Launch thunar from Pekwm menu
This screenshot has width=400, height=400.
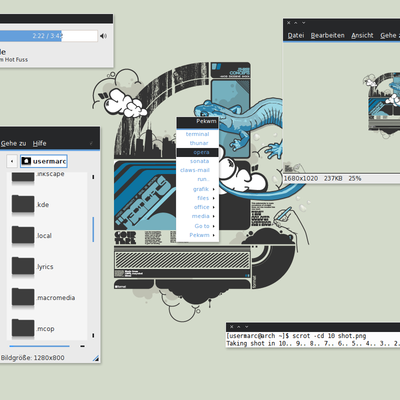[197, 143]
